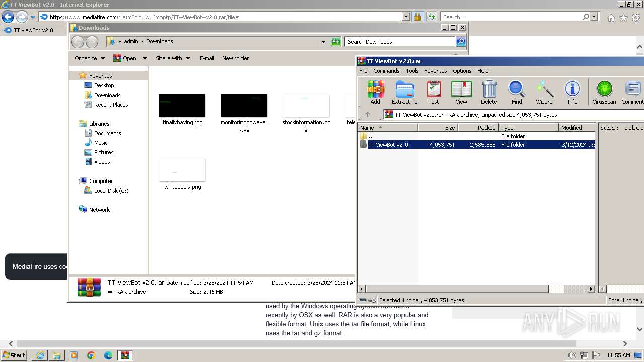Select Desktop under Favorites
The height and width of the screenshot is (362, 644).
click(x=104, y=85)
